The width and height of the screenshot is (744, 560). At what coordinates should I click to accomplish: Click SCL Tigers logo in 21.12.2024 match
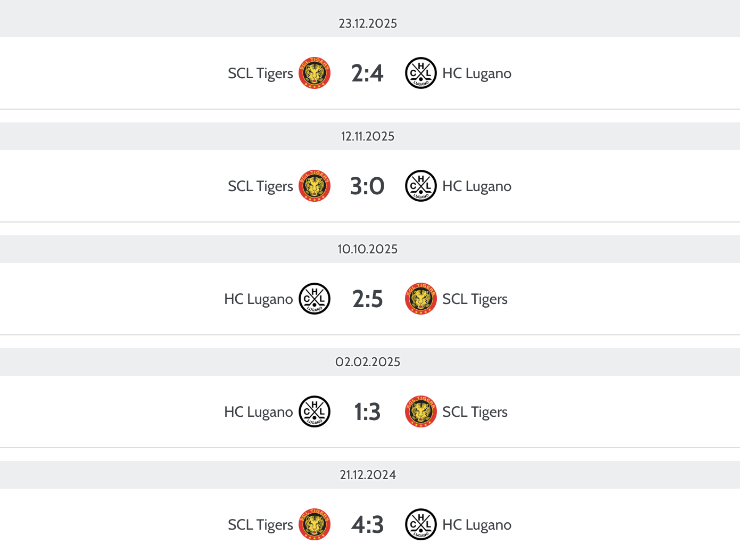click(x=315, y=524)
